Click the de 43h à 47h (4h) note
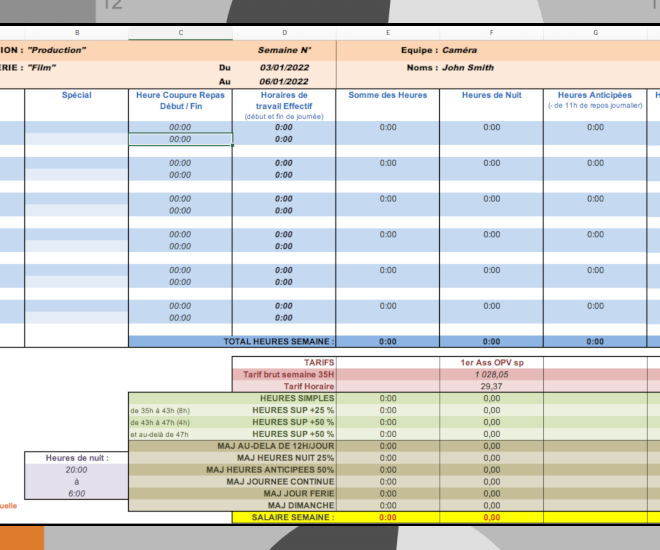 click(160, 422)
